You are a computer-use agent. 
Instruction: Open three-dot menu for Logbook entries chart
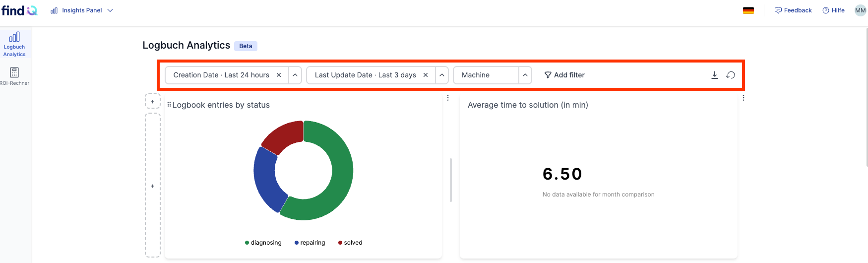[x=448, y=98]
